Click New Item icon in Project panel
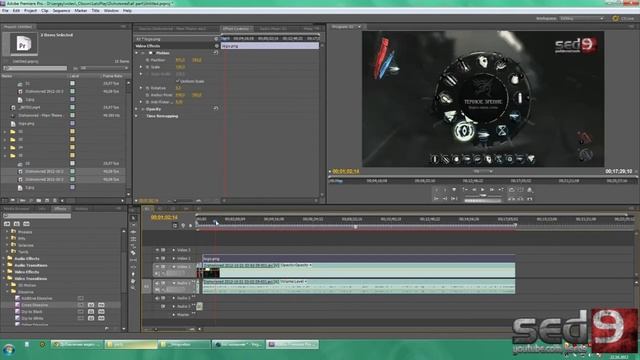Screen dimensions: 640x360 tap(47, 200)
